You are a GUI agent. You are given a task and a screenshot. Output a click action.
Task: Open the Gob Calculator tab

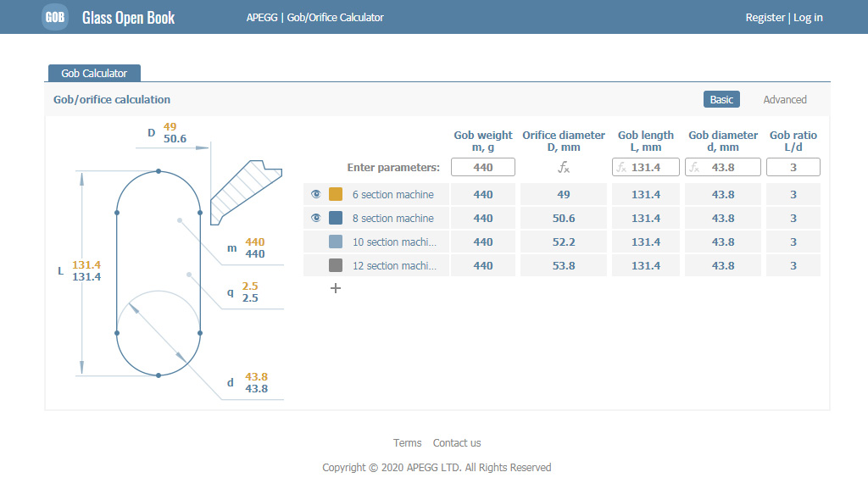pos(94,74)
